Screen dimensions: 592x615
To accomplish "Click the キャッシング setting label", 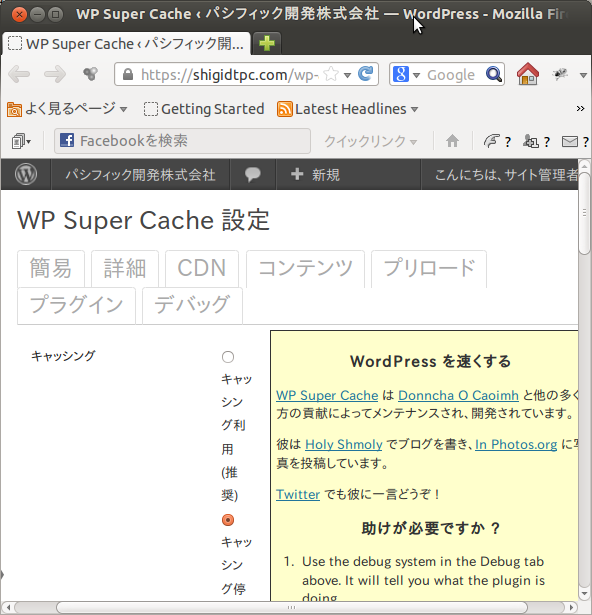I will [63, 356].
